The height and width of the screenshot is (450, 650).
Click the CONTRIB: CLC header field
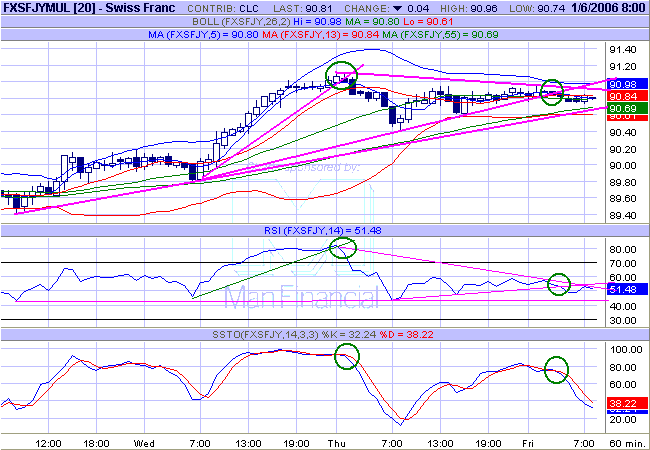(x=223, y=8)
